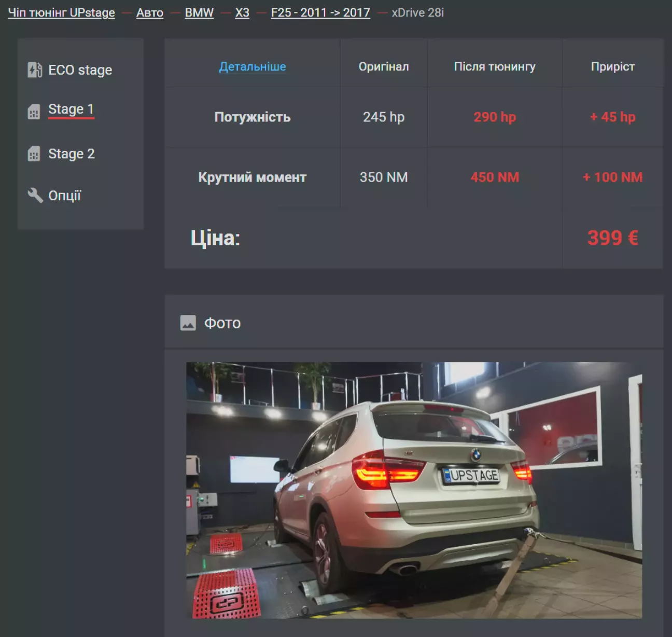
Task: Click the Опції wrench icon
Action: point(35,195)
